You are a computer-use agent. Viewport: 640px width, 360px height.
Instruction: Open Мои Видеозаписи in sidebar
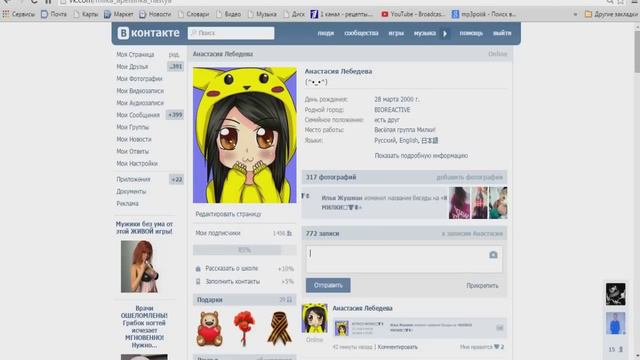[x=140, y=91]
